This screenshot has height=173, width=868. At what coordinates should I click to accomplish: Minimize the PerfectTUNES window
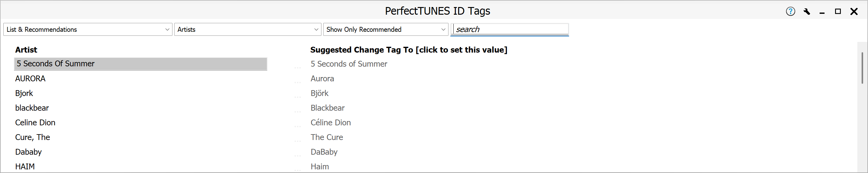[822, 12]
